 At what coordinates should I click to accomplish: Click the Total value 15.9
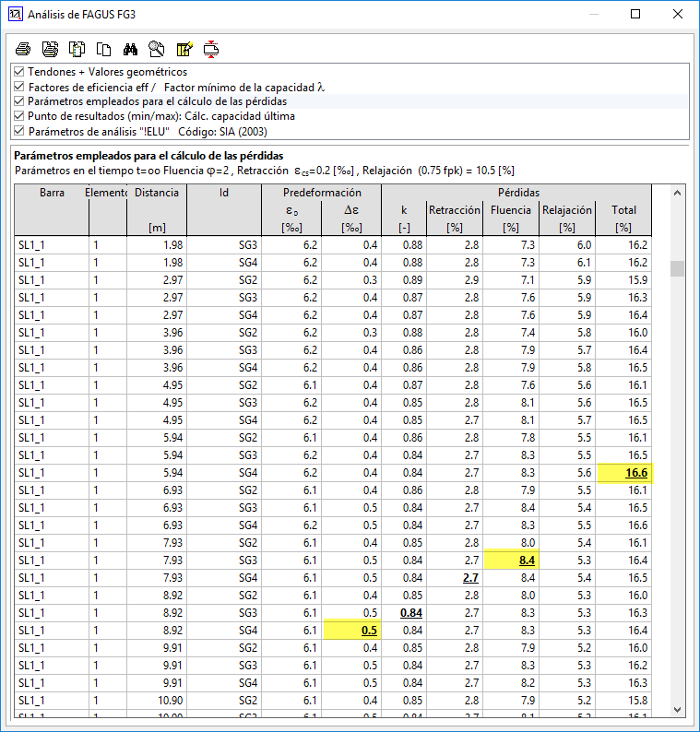tap(637, 280)
